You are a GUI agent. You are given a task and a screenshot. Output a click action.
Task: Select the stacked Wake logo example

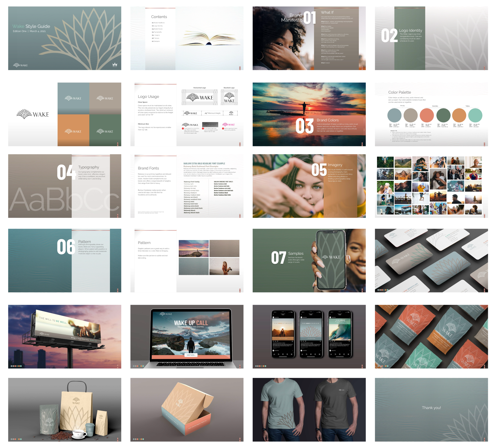(x=229, y=97)
